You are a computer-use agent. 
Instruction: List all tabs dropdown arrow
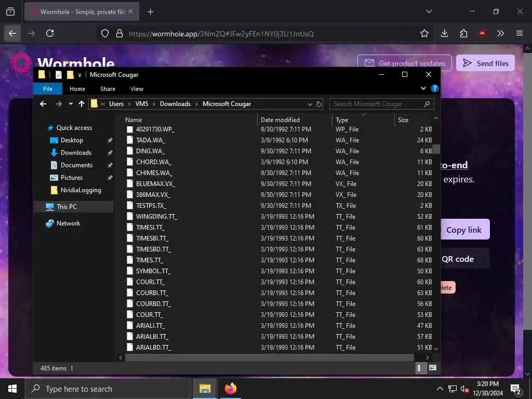coord(429,11)
